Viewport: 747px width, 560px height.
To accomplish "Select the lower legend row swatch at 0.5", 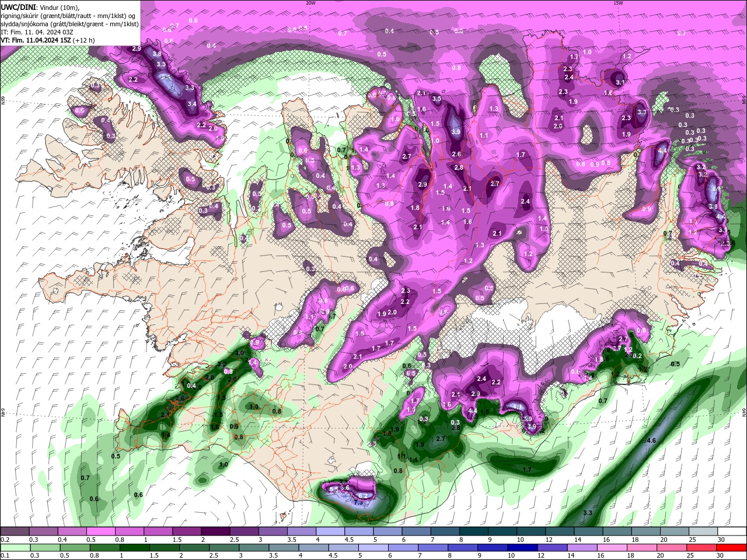I will (x=75, y=548).
